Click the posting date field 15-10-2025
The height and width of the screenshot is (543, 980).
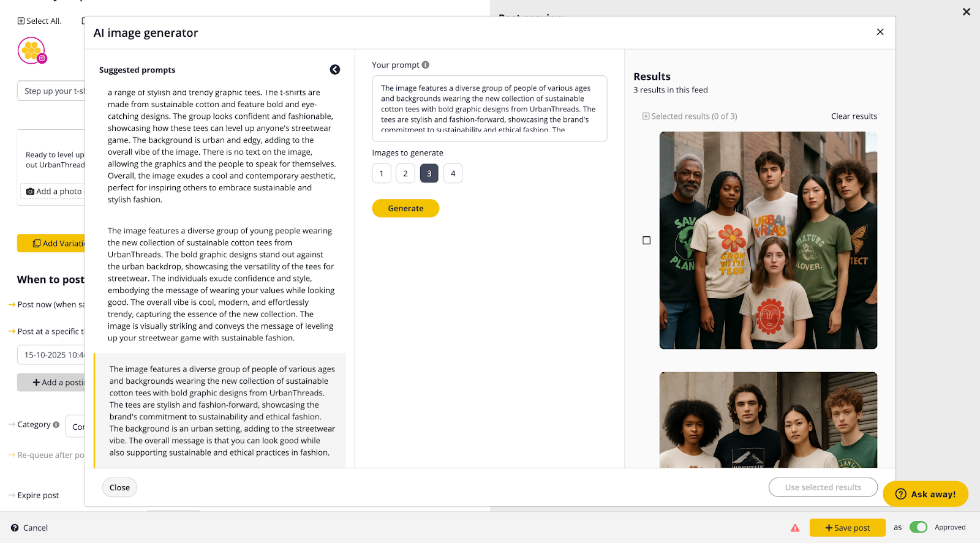51,354
